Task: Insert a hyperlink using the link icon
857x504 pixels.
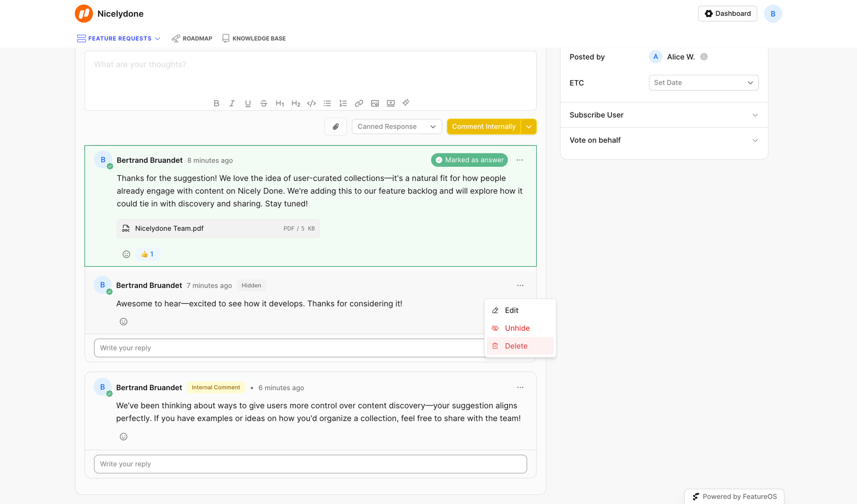Action: (x=359, y=103)
